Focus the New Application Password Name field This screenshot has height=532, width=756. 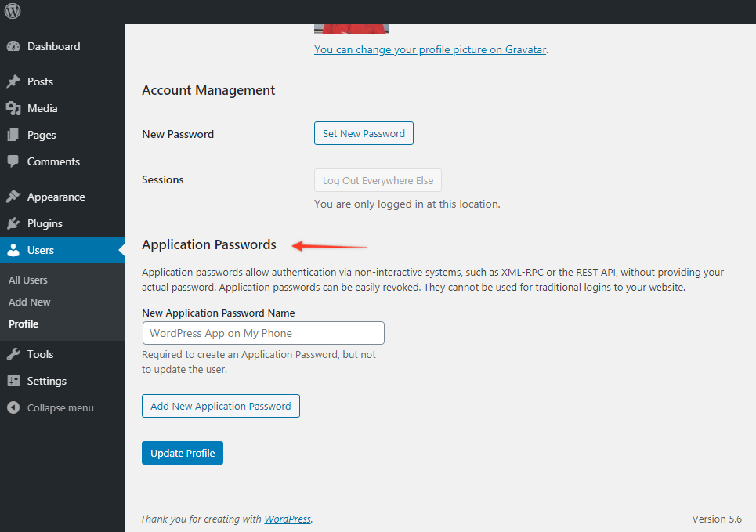263,333
